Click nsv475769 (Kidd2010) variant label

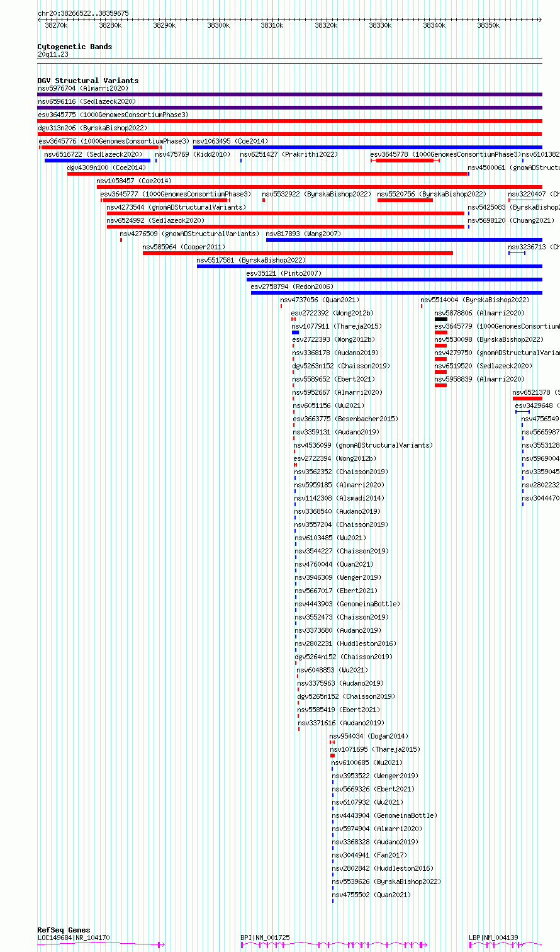tap(193, 154)
